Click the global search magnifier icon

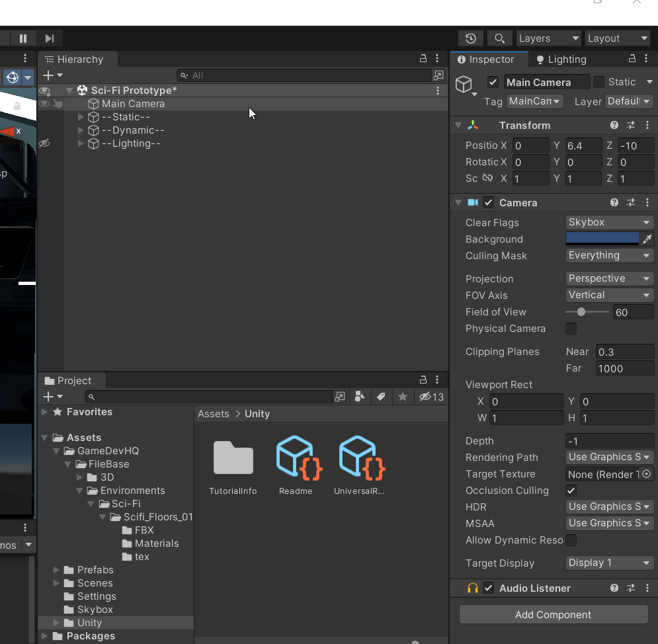(500, 38)
